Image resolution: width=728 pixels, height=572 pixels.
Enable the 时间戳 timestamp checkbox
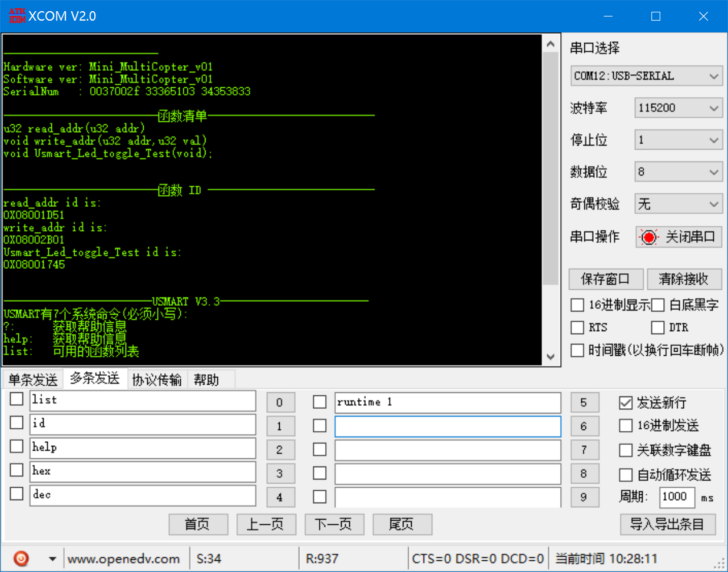coord(577,351)
